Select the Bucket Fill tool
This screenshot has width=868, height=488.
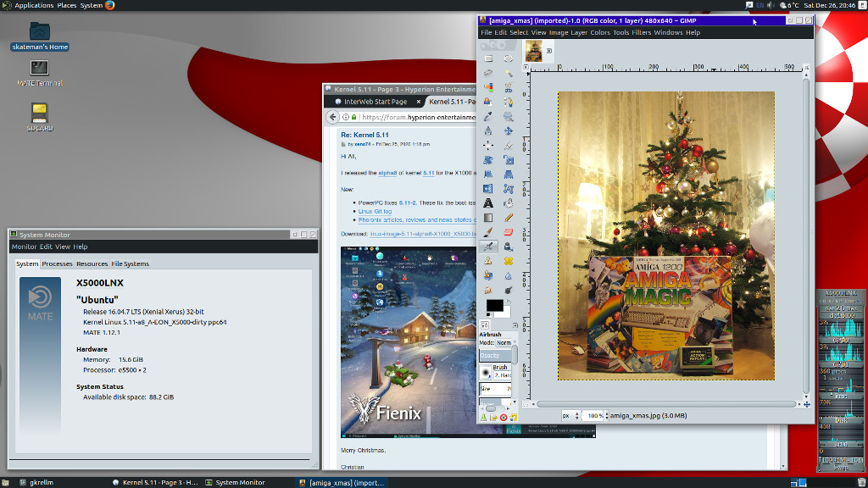coord(509,203)
